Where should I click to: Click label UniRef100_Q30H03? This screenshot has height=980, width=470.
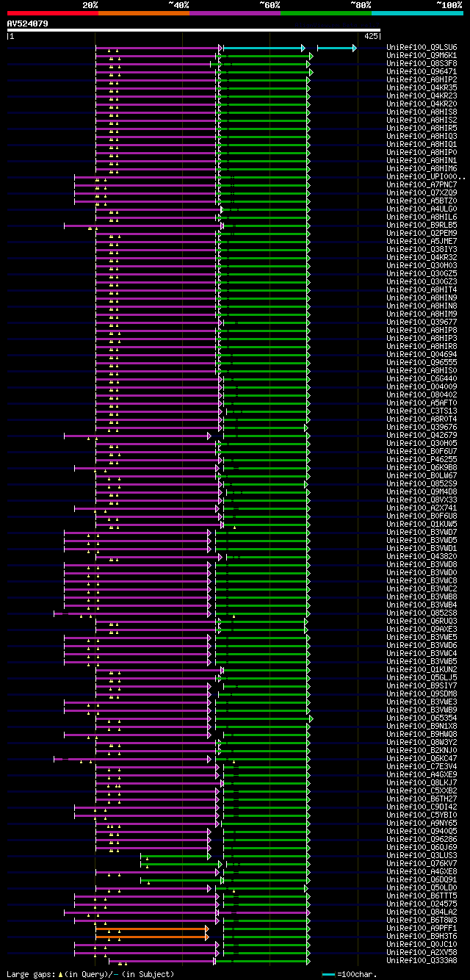click(422, 266)
